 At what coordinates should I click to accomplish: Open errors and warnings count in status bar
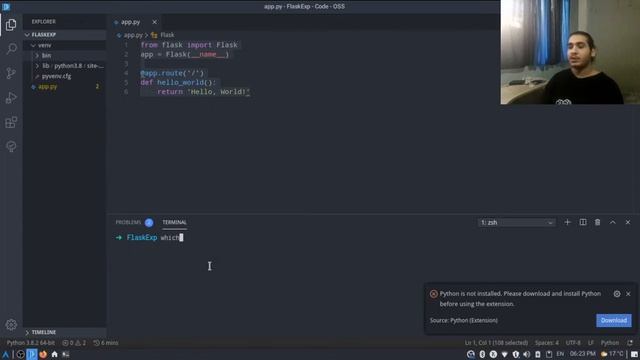click(x=74, y=343)
